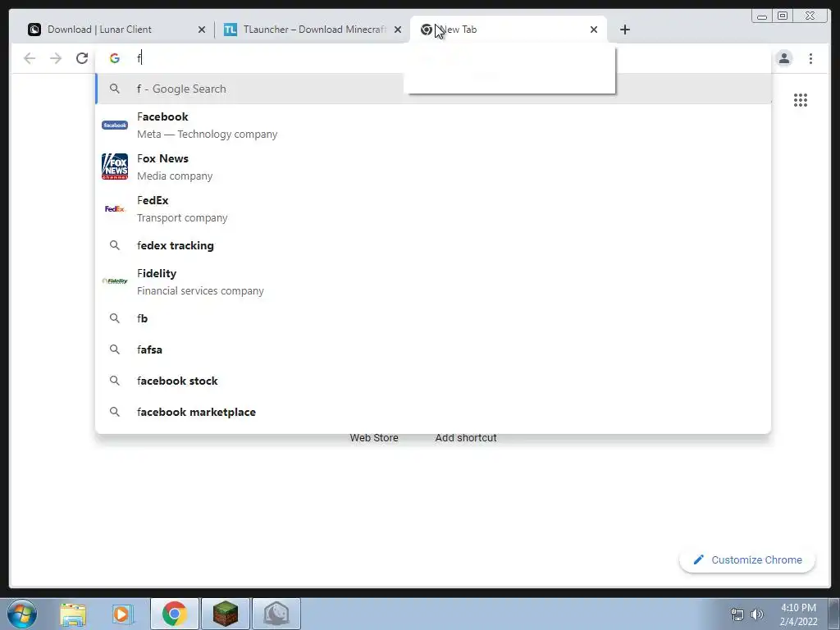This screenshot has width=840, height=630.
Task: Click the volume speaker tray icon
Action: pyautogui.click(x=757, y=614)
